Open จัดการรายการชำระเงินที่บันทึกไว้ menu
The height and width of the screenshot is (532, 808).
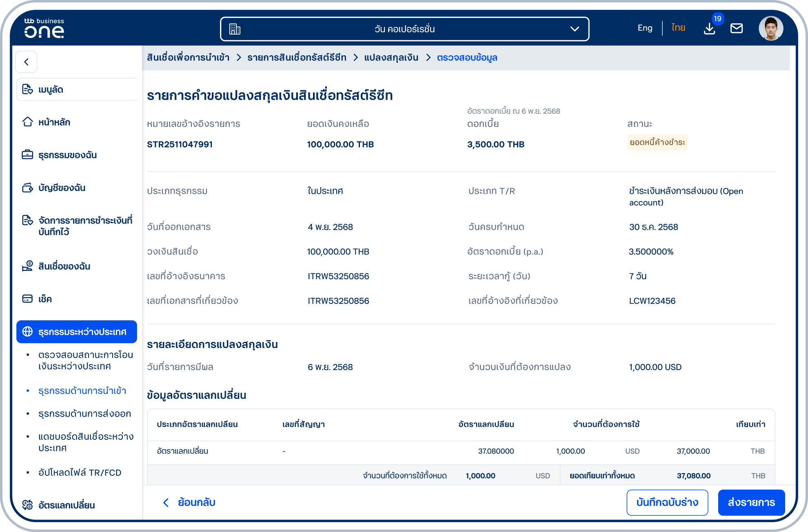(85, 226)
